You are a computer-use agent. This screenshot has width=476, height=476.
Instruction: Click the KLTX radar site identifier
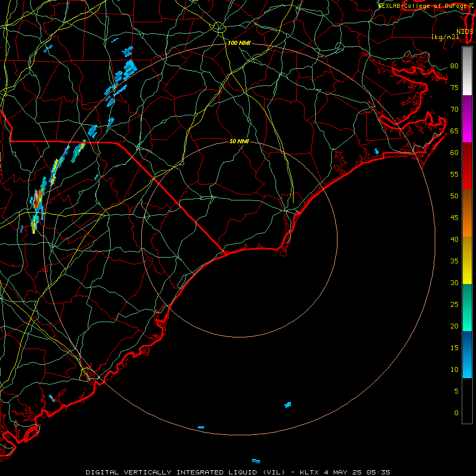coord(309,472)
